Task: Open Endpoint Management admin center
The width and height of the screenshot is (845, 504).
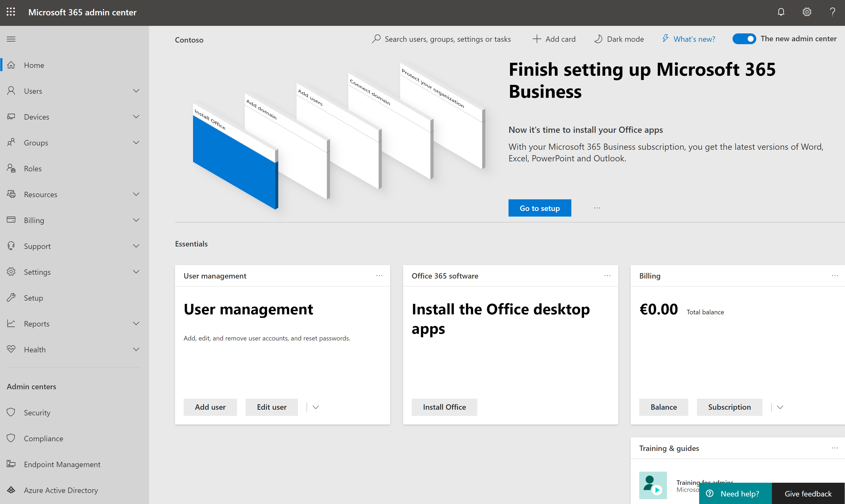Action: tap(74, 464)
